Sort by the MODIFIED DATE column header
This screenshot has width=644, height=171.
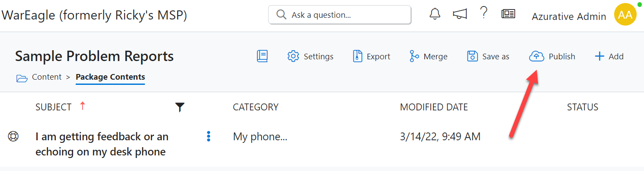tap(434, 107)
